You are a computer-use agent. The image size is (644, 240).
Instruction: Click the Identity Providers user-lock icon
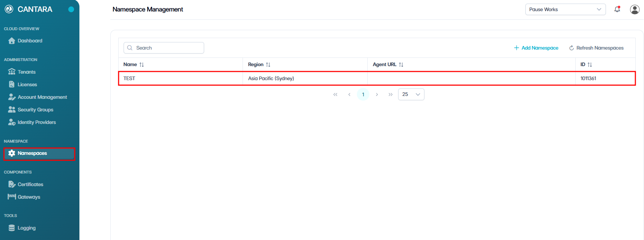click(12, 122)
